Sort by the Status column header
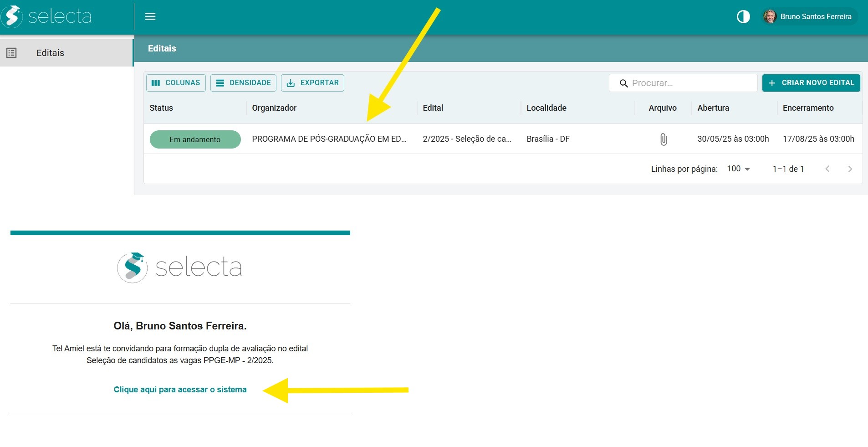Image resolution: width=868 pixels, height=447 pixels. tap(161, 108)
